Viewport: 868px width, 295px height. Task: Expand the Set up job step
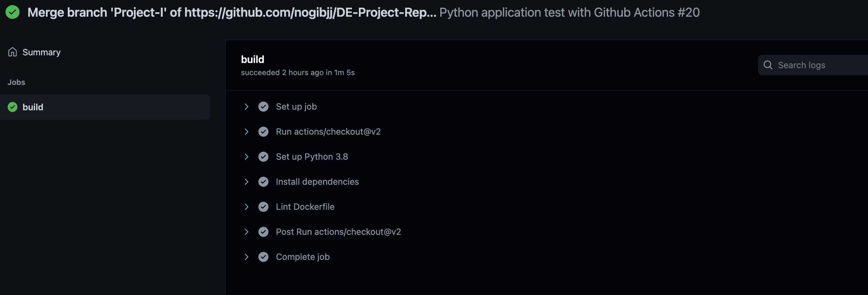247,107
